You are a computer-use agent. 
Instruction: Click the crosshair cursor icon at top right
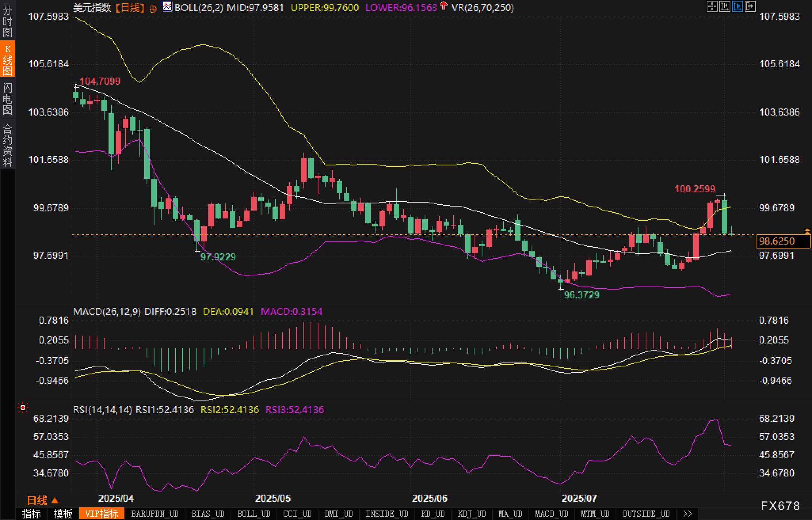(712, 6)
